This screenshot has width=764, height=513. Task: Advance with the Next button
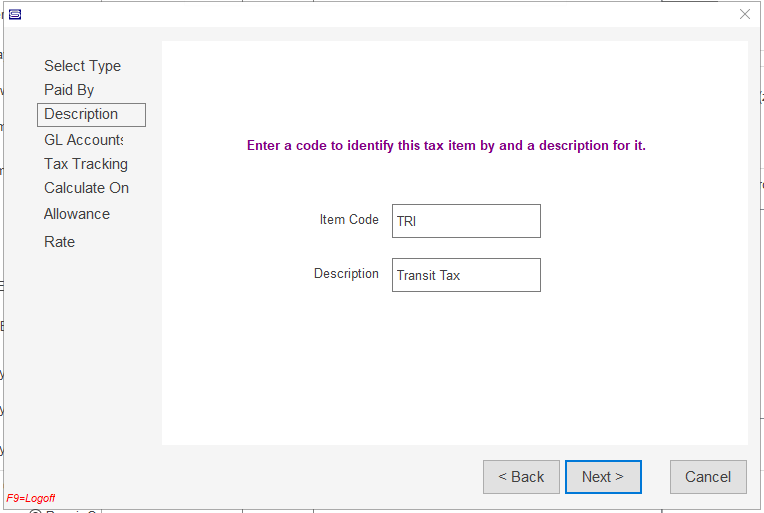[x=602, y=477]
